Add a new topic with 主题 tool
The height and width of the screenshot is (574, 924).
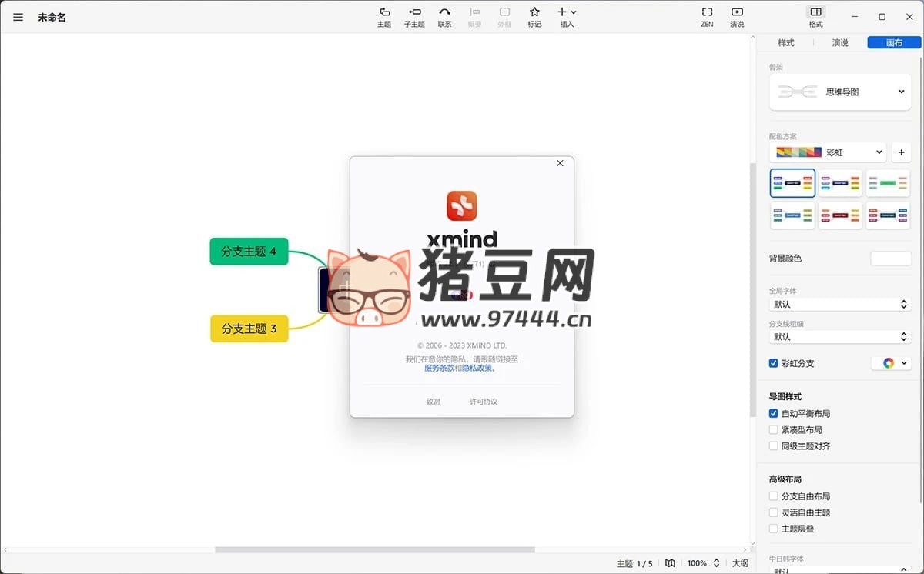pyautogui.click(x=384, y=17)
